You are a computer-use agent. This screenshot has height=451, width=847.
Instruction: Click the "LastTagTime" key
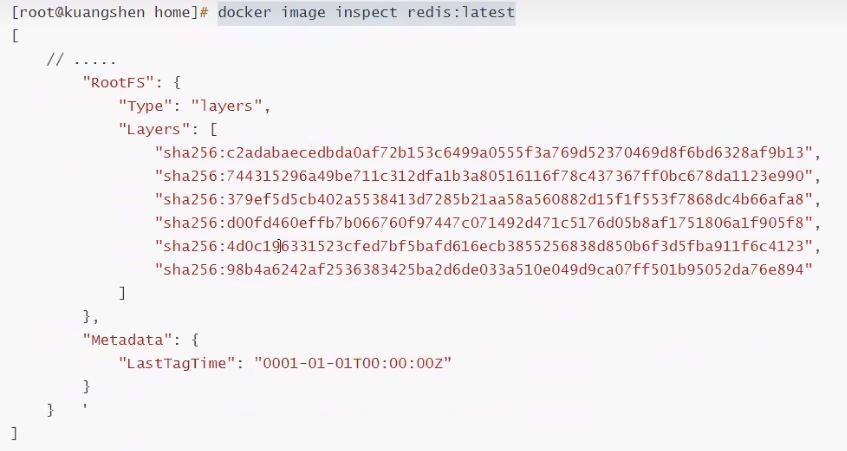click(176, 361)
